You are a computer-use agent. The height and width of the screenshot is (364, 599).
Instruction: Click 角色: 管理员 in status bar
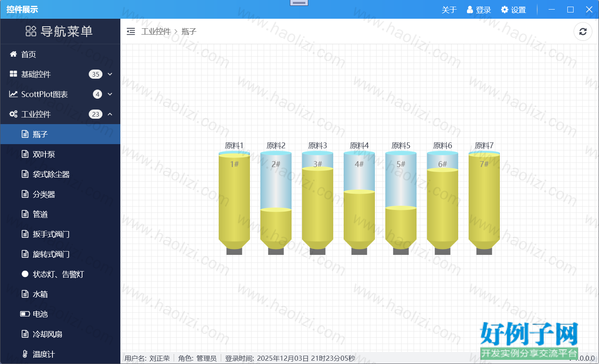pos(197,358)
